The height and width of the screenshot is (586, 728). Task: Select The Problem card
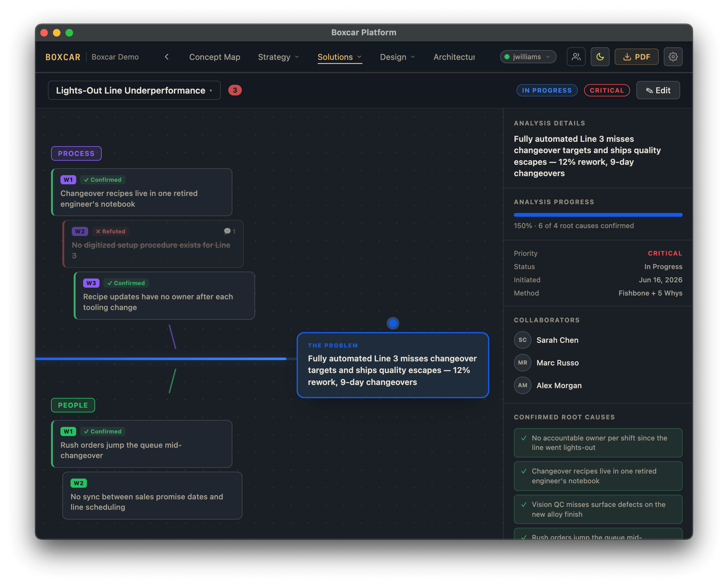tap(393, 365)
